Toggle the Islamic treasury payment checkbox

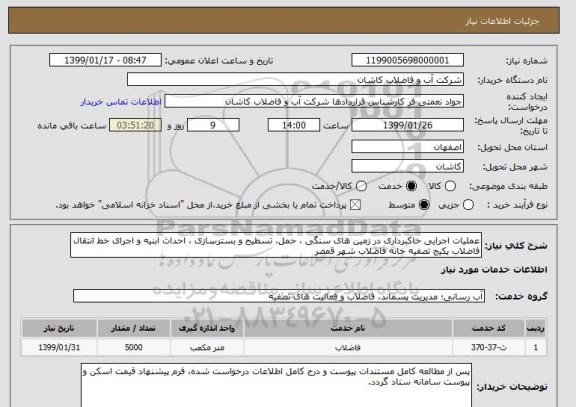(355, 205)
